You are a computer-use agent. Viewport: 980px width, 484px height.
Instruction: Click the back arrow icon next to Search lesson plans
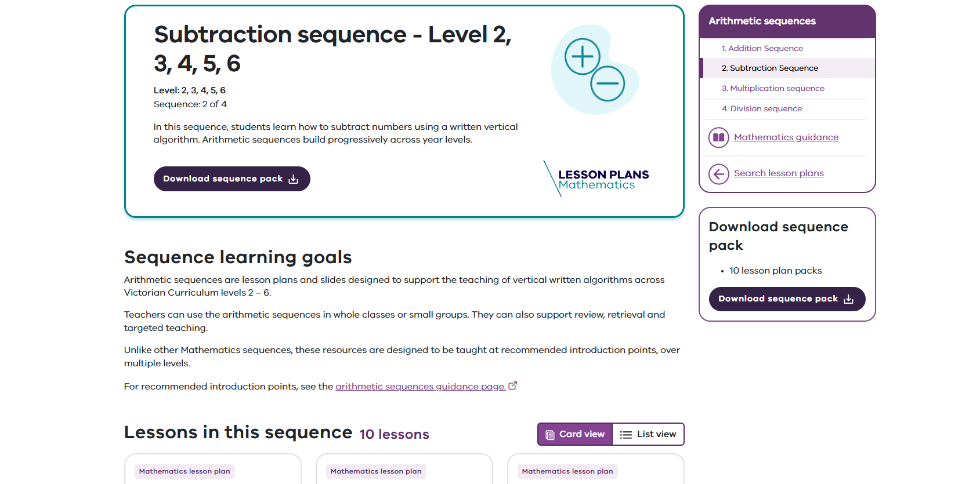coord(718,174)
